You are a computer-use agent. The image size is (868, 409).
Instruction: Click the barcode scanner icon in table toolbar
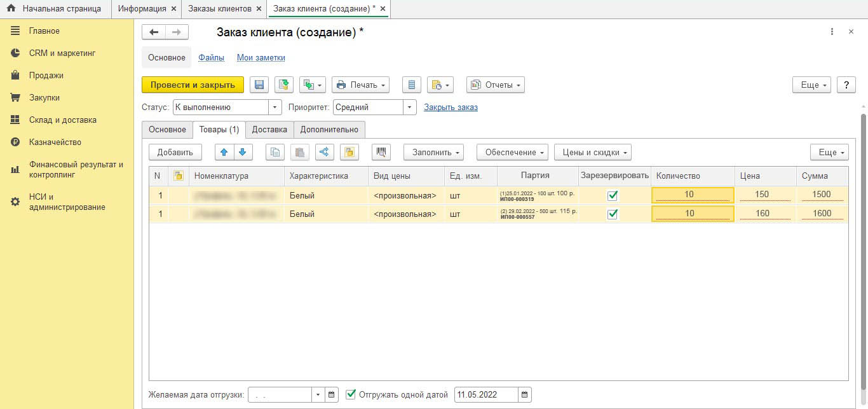pos(381,152)
